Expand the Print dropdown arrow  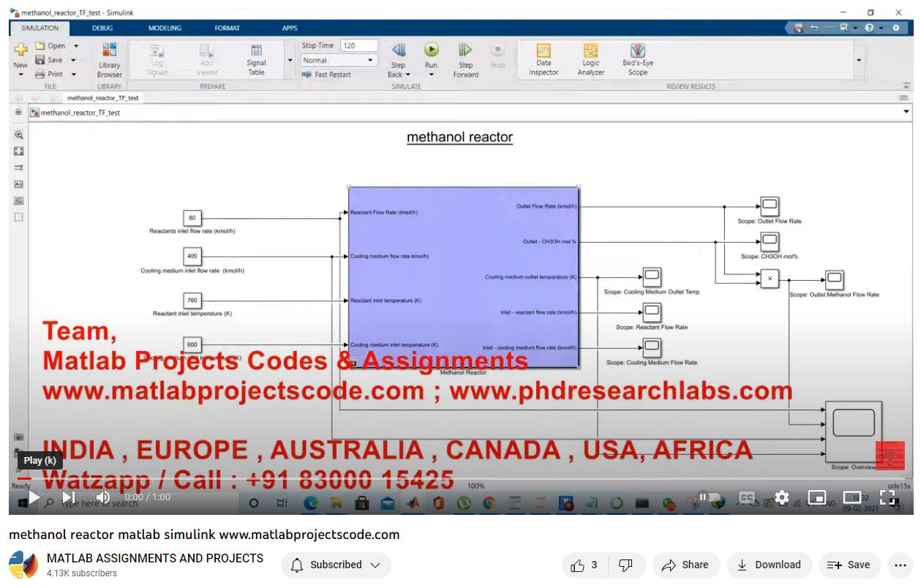tap(74, 74)
